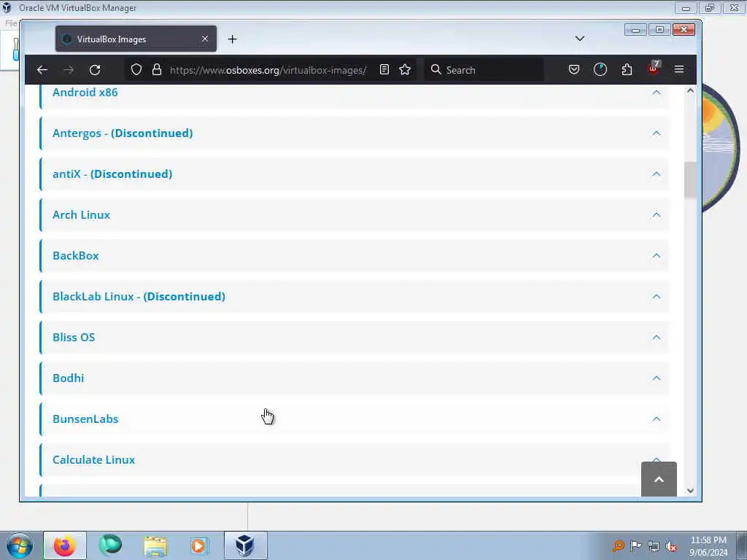
Task: Open the Firefox extensions puzzle icon
Action: [627, 70]
